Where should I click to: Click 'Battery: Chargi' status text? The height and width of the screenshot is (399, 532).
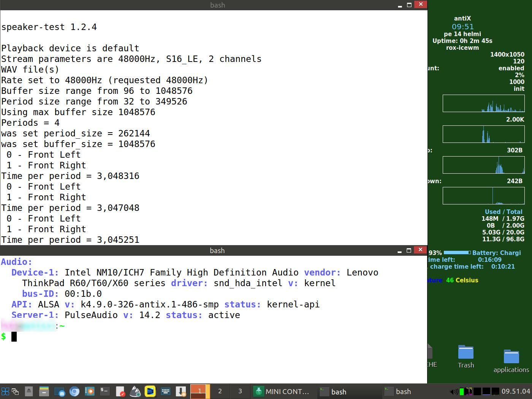coord(497,253)
